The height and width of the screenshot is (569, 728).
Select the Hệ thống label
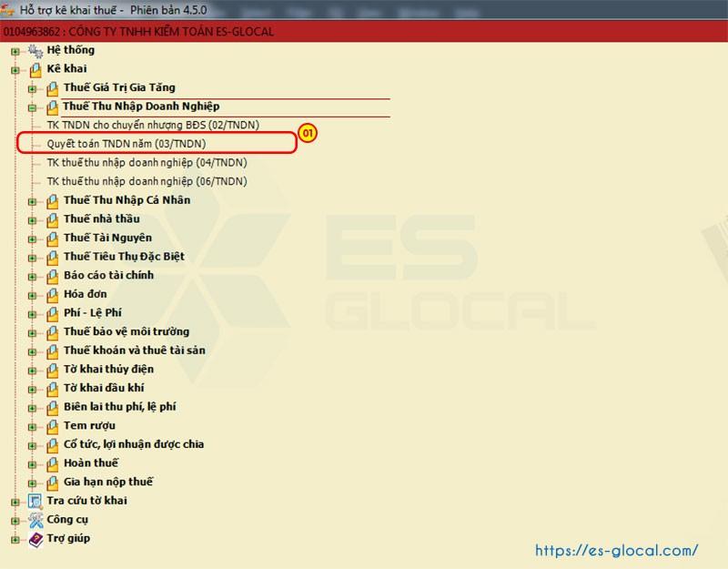[x=71, y=50]
